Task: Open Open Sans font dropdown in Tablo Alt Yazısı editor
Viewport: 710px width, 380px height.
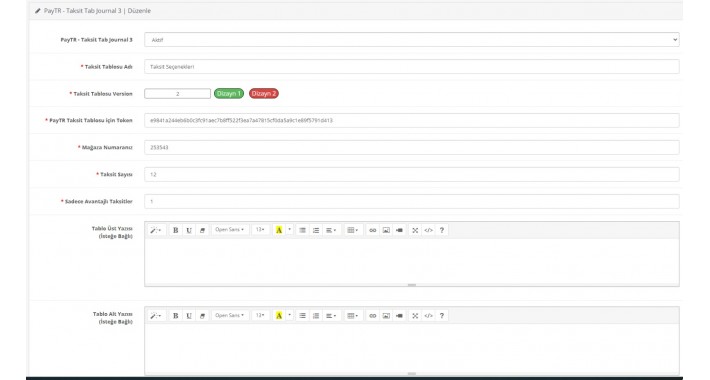Action: 230,316
